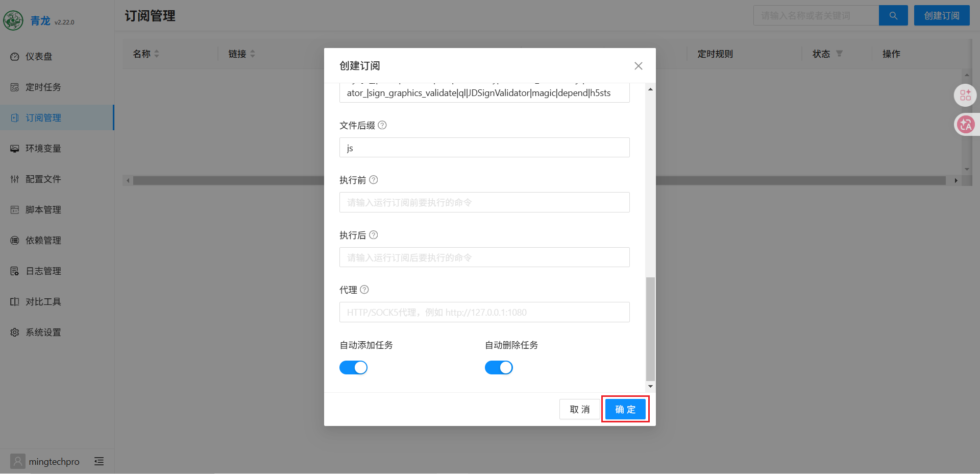Cancel the dialog with 取消
This screenshot has height=474, width=980.
point(580,409)
